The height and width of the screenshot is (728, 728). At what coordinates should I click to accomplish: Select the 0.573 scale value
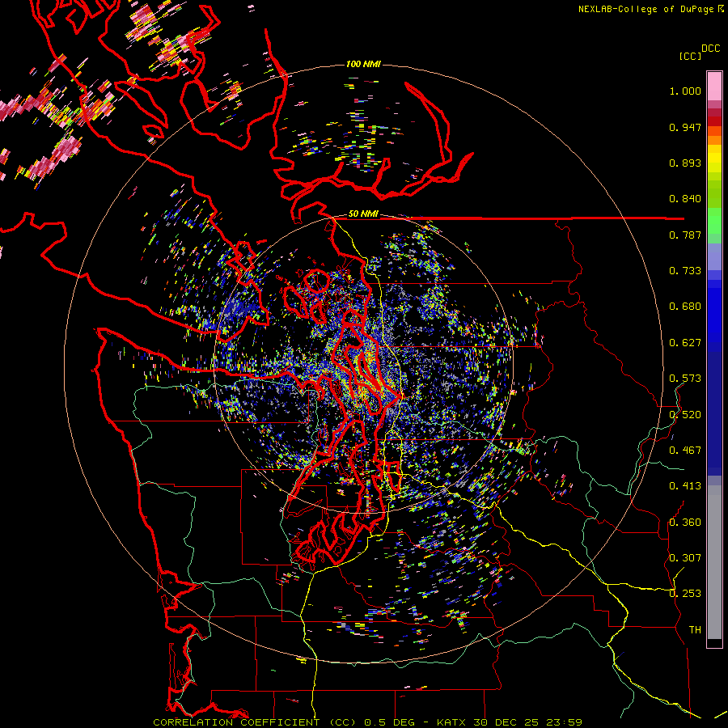click(x=685, y=379)
